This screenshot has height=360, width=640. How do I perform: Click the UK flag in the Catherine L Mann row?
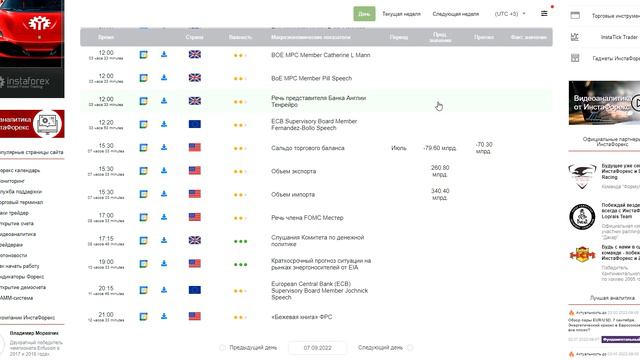tap(195, 54)
